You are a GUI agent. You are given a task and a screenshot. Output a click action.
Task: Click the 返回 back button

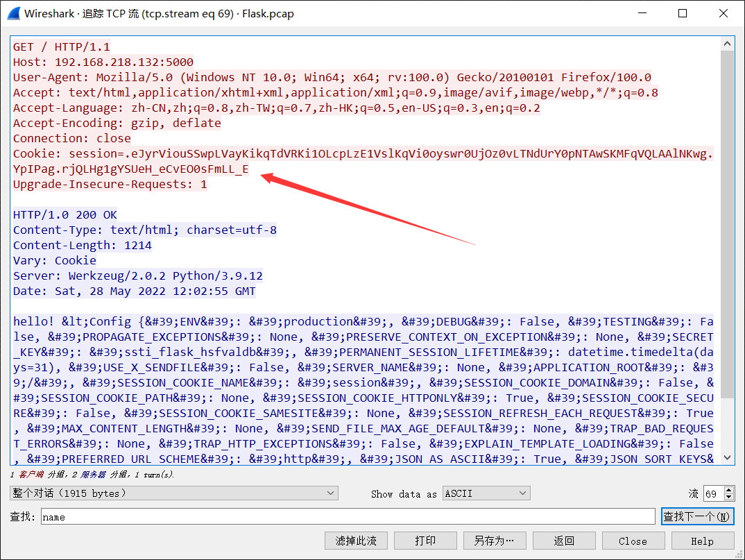[564, 541]
